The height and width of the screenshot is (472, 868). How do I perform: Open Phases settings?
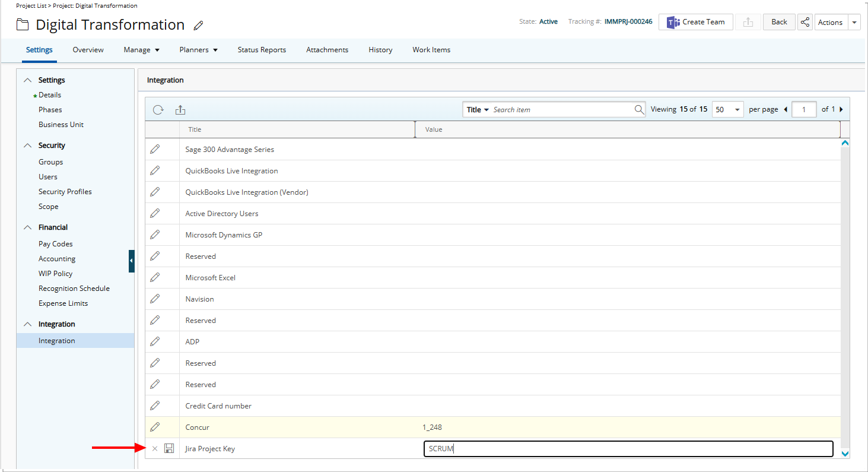coord(50,110)
